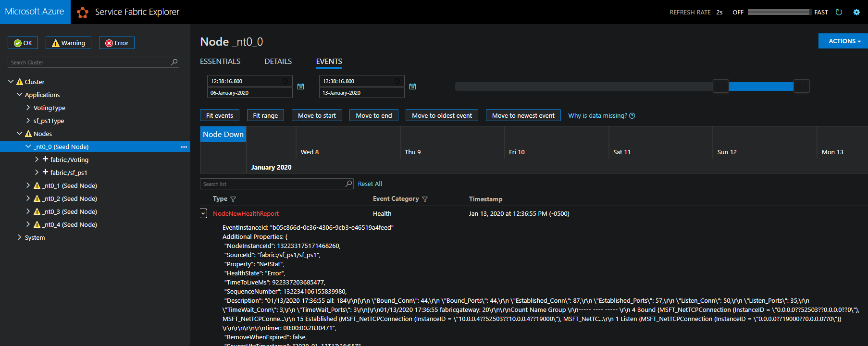The image size is (868, 346).
Task: Collapse the Cluster tree node
Action: (11, 82)
